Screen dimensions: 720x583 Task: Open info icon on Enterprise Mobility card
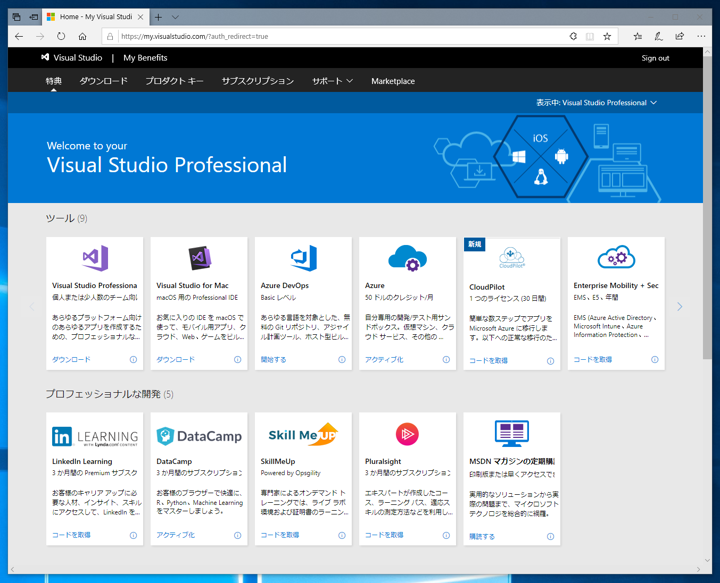click(x=654, y=359)
